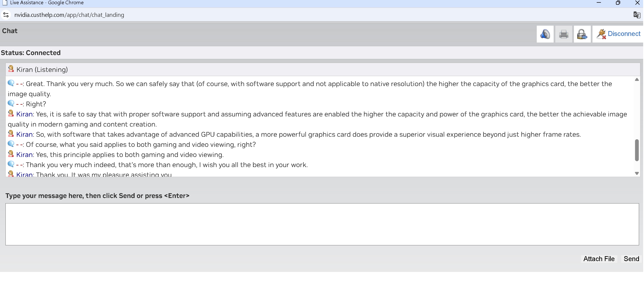Click the padlock with arrow icon

[582, 34]
